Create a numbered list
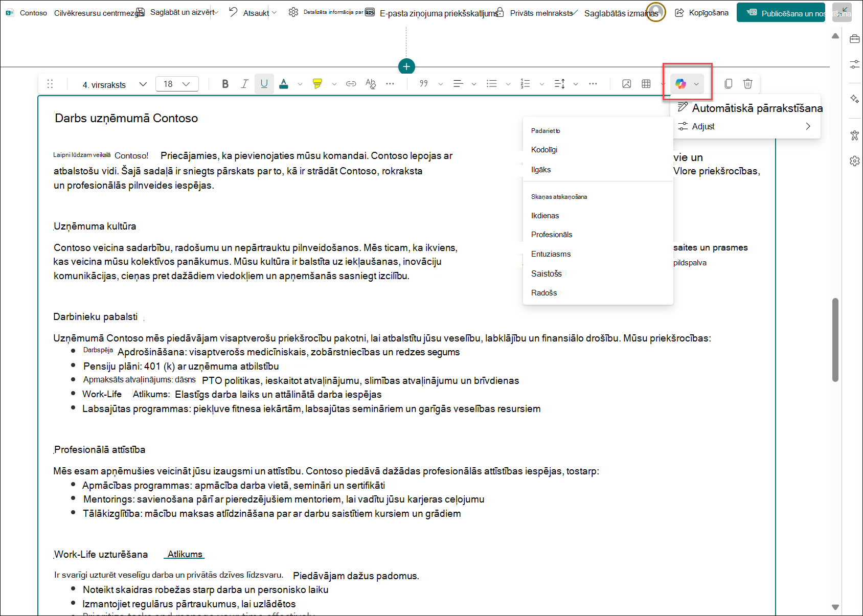Viewport: 863px width, 616px height. pos(526,84)
